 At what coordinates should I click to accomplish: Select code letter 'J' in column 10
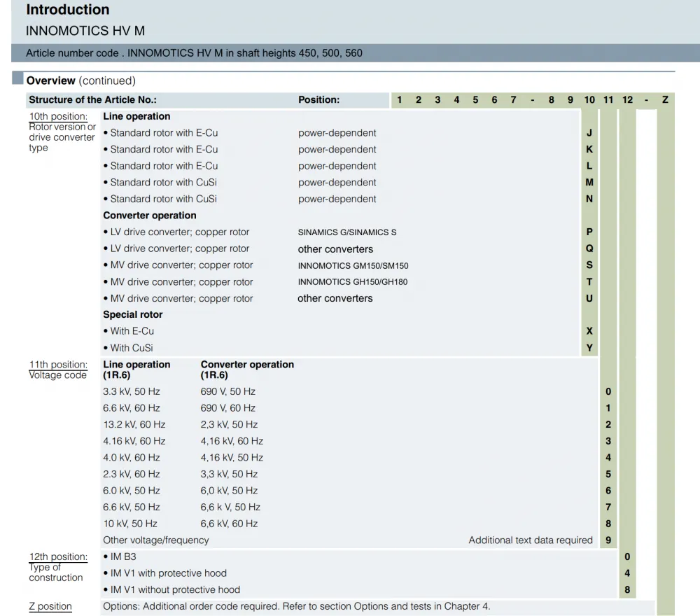[x=589, y=133]
